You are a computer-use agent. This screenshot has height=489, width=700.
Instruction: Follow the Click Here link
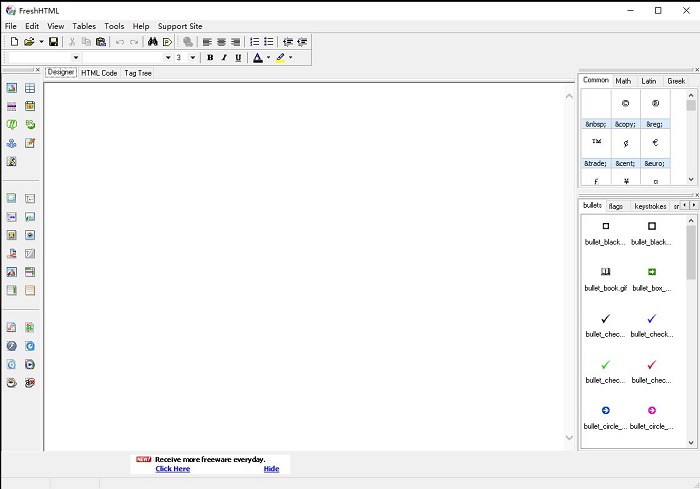tap(173, 469)
